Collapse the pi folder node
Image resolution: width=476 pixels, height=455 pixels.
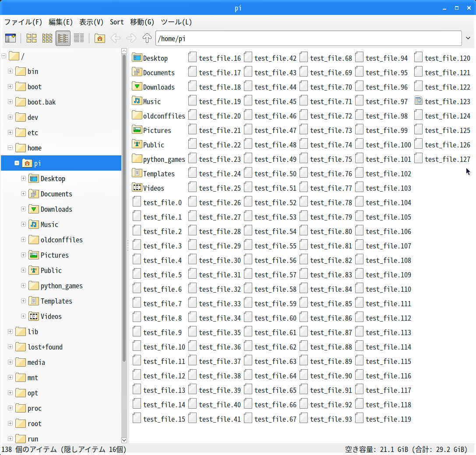coord(17,163)
